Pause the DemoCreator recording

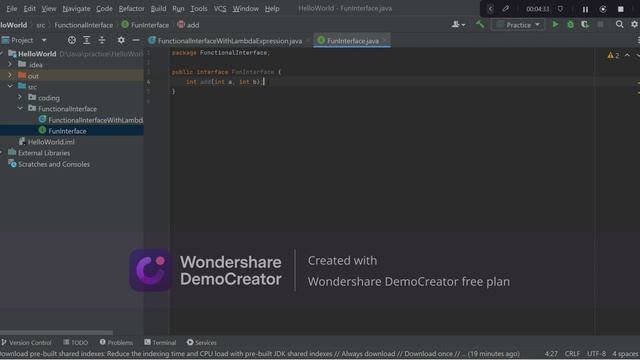(585, 9)
